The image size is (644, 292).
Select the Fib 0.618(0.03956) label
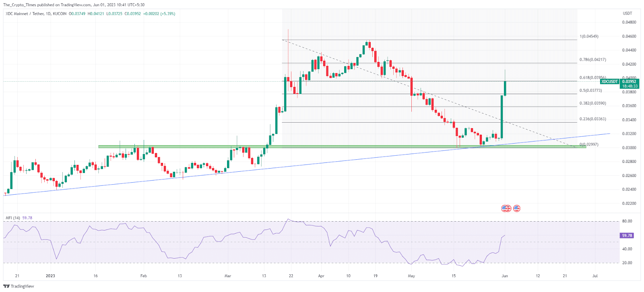[x=592, y=78]
